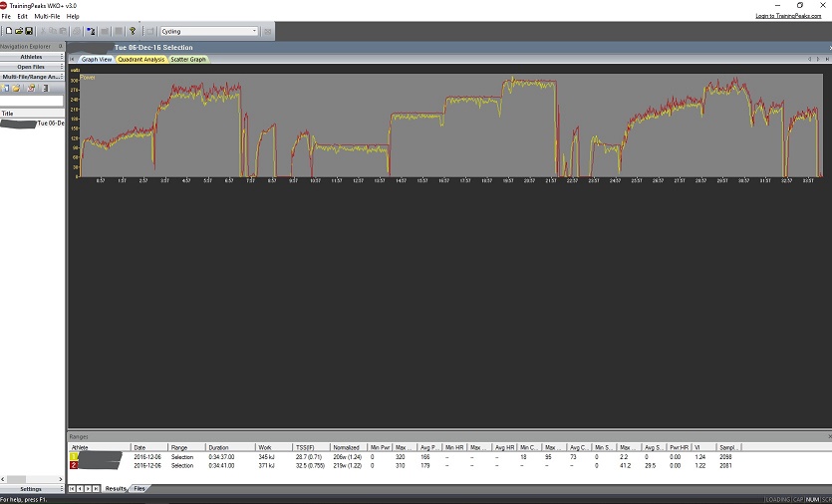The image size is (832, 504).
Task: Click the Login to TrainingPeaks.com link
Action: point(788,16)
